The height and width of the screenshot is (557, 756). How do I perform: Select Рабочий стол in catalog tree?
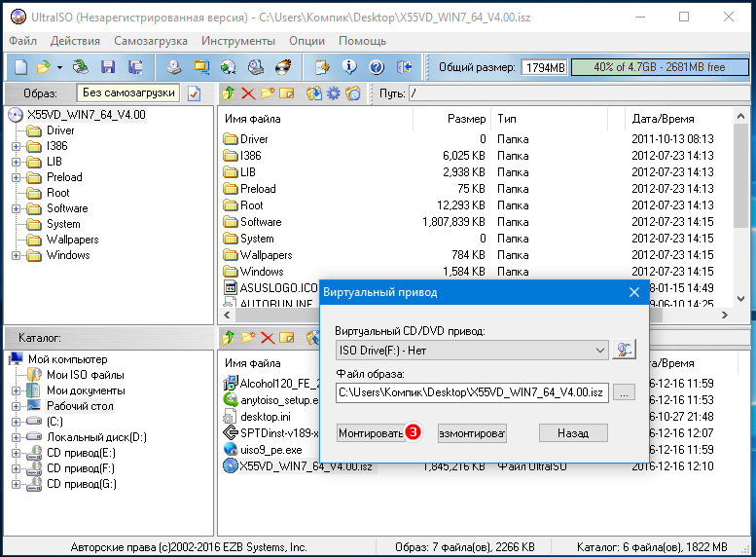point(80,406)
